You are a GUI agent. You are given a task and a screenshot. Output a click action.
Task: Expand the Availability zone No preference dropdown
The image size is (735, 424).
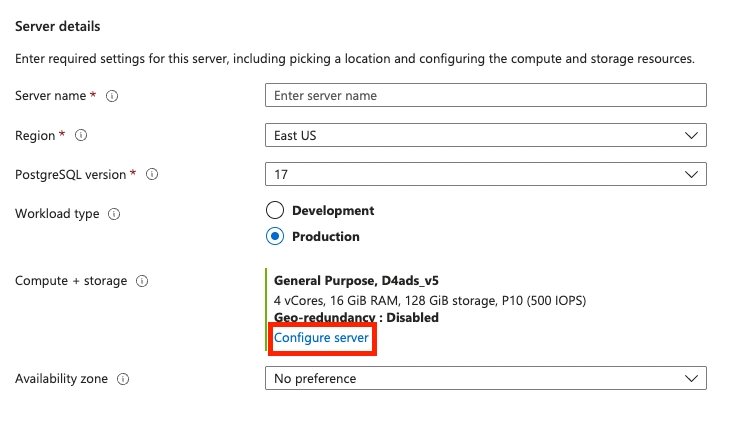point(485,379)
